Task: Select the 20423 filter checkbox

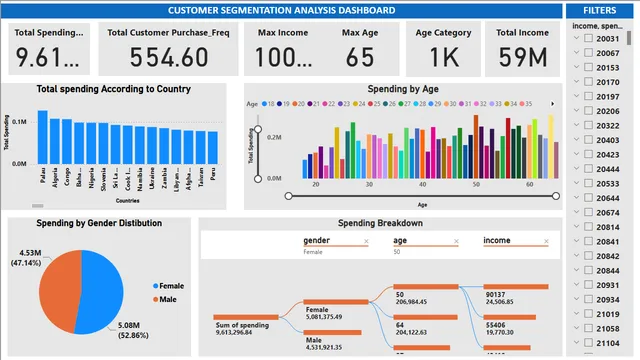Action: point(589,154)
